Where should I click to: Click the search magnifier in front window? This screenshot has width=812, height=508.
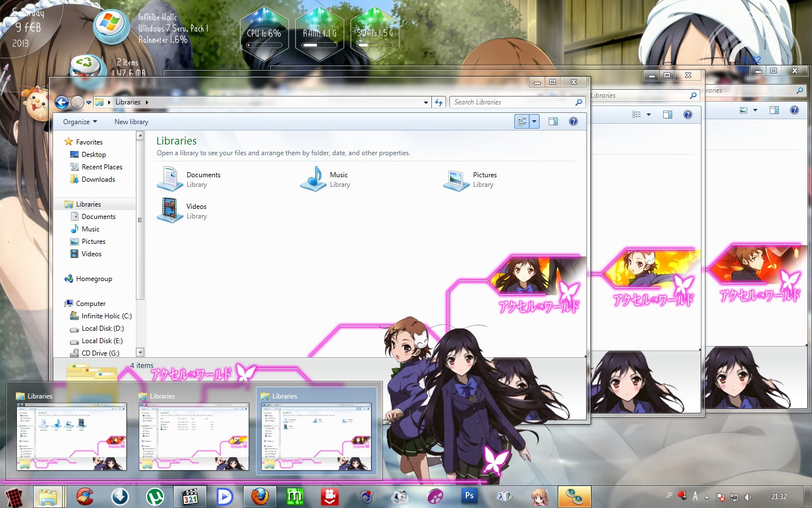pyautogui.click(x=579, y=102)
